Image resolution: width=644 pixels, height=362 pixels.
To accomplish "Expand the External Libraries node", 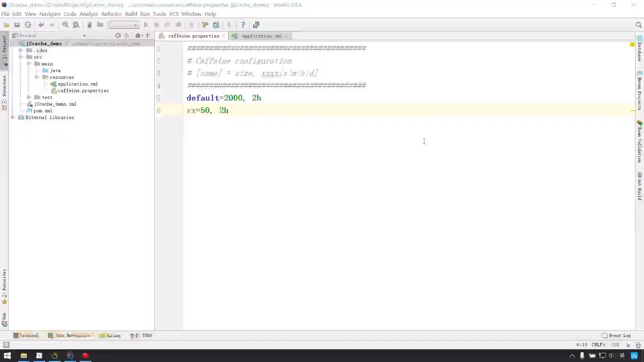I will (12, 117).
